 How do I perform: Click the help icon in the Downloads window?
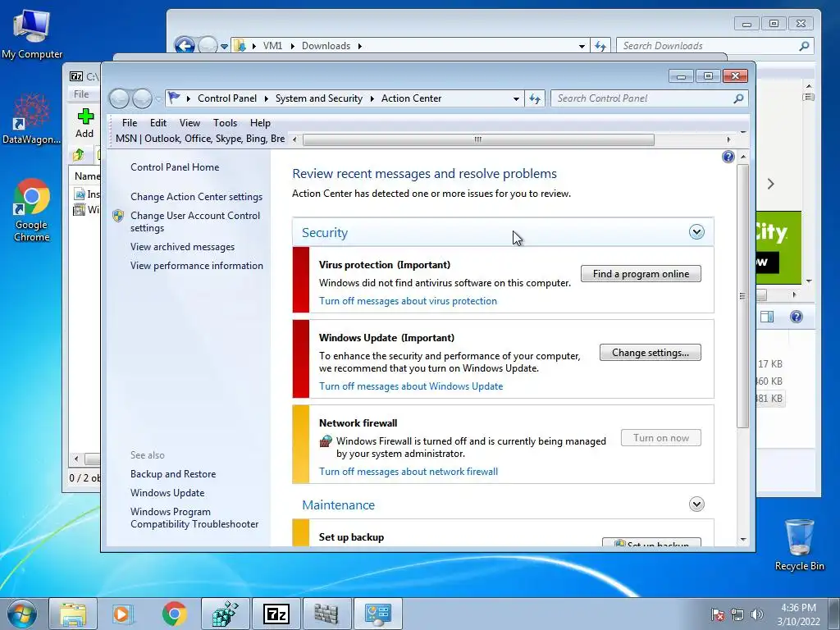pos(796,317)
